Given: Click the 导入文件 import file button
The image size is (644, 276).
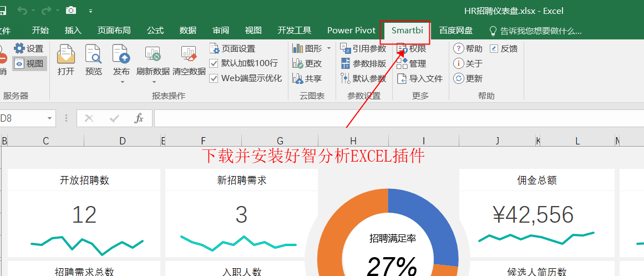Looking at the screenshot, I should [x=420, y=78].
